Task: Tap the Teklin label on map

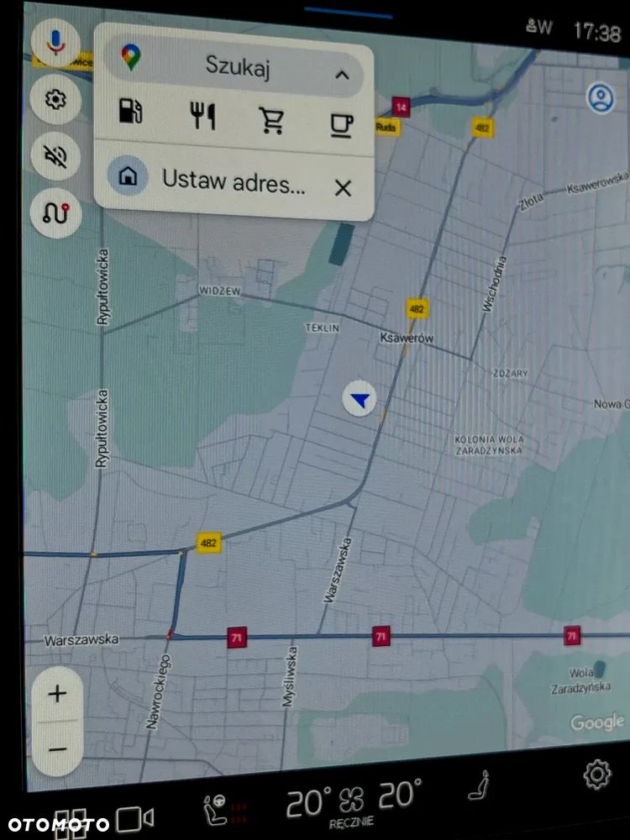Action: coord(322,328)
